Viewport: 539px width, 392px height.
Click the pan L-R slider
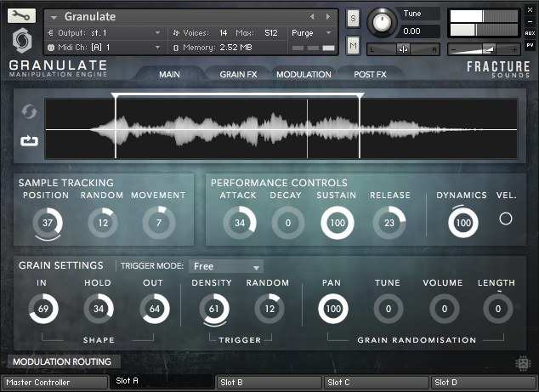click(403, 49)
